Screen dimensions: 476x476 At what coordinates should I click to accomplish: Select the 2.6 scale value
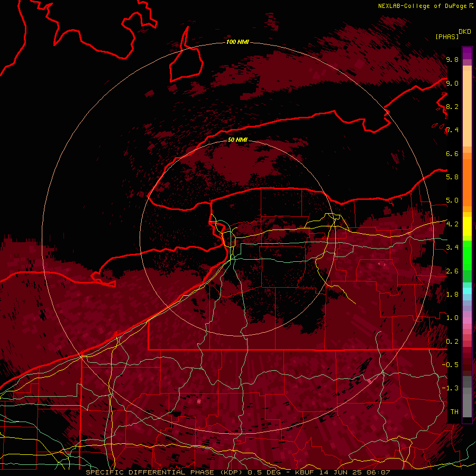tap(452, 271)
